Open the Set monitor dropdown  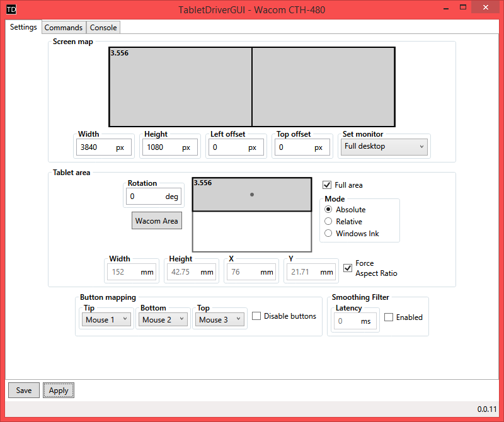point(384,147)
